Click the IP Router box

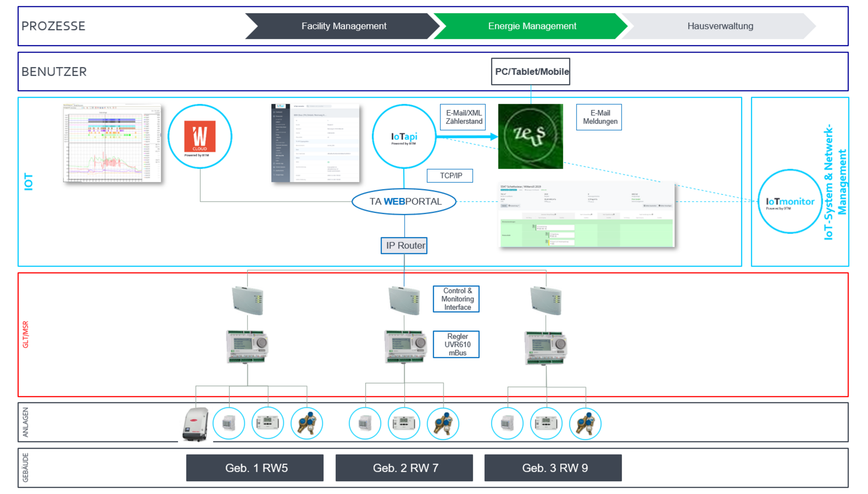pyautogui.click(x=404, y=246)
